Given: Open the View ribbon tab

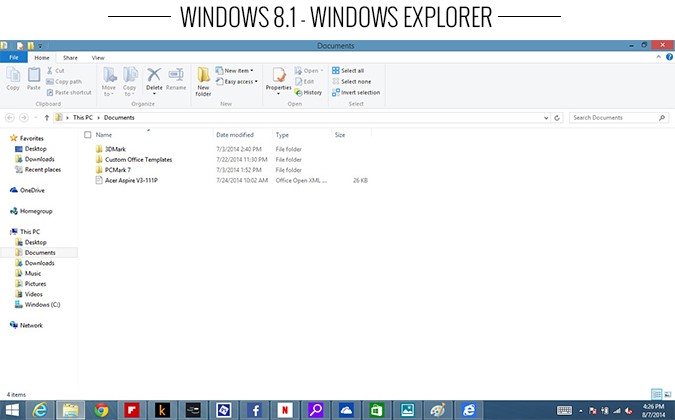Looking at the screenshot, I should pyautogui.click(x=98, y=58).
